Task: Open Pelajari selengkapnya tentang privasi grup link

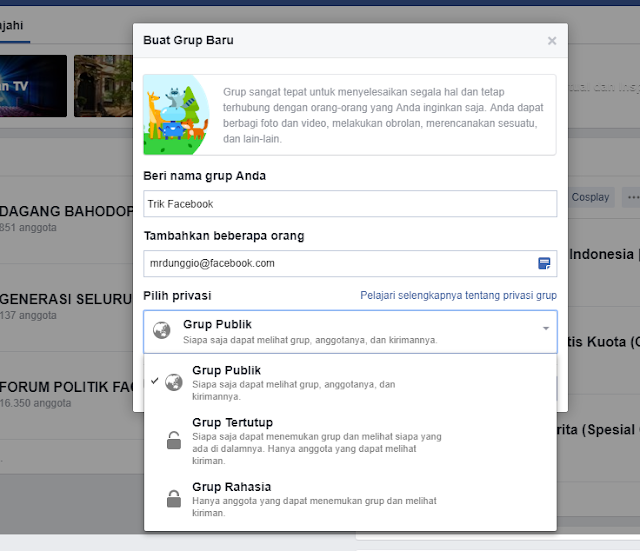Action: tap(458, 295)
